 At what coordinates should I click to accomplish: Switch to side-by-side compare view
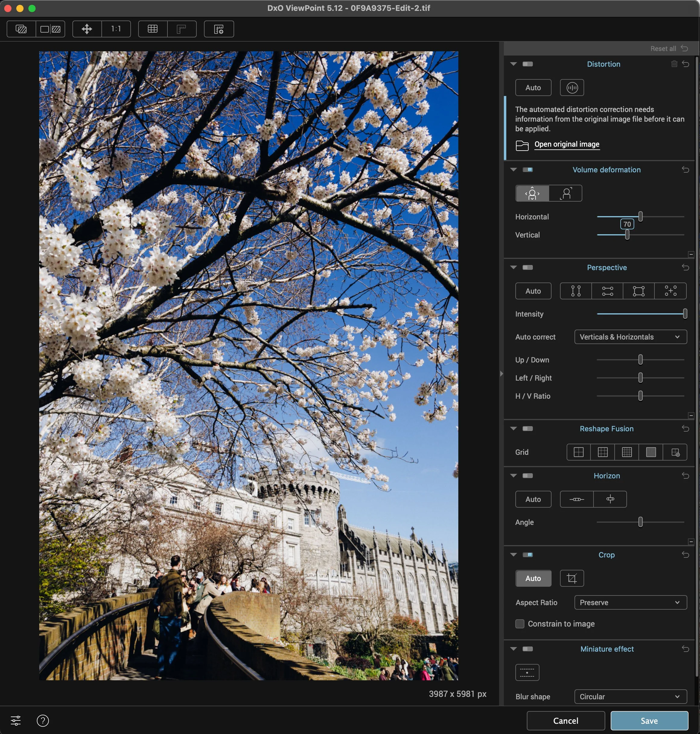50,29
